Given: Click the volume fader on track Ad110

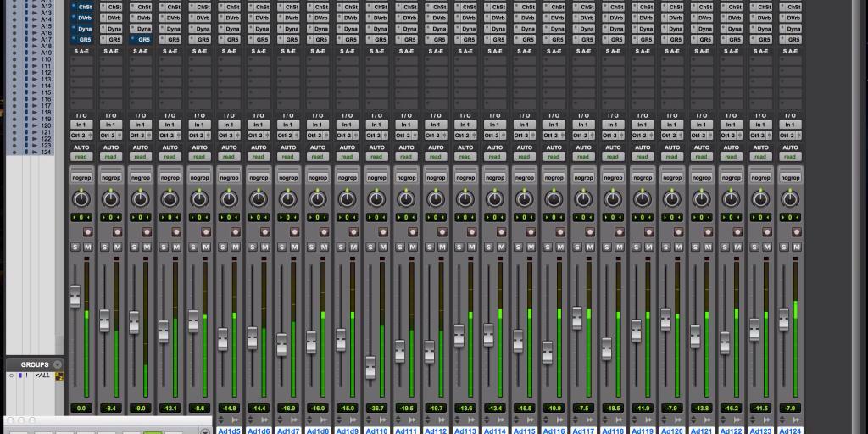Looking at the screenshot, I should point(370,368).
